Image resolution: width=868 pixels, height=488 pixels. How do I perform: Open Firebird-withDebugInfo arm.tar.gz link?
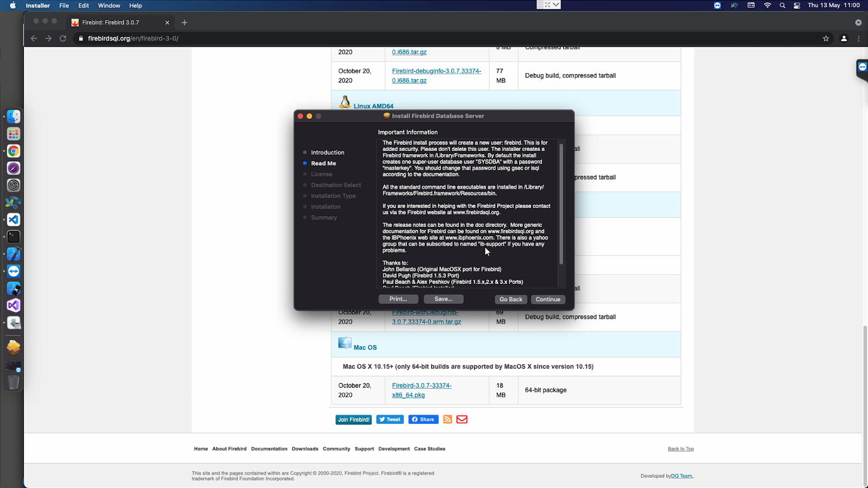(x=426, y=317)
